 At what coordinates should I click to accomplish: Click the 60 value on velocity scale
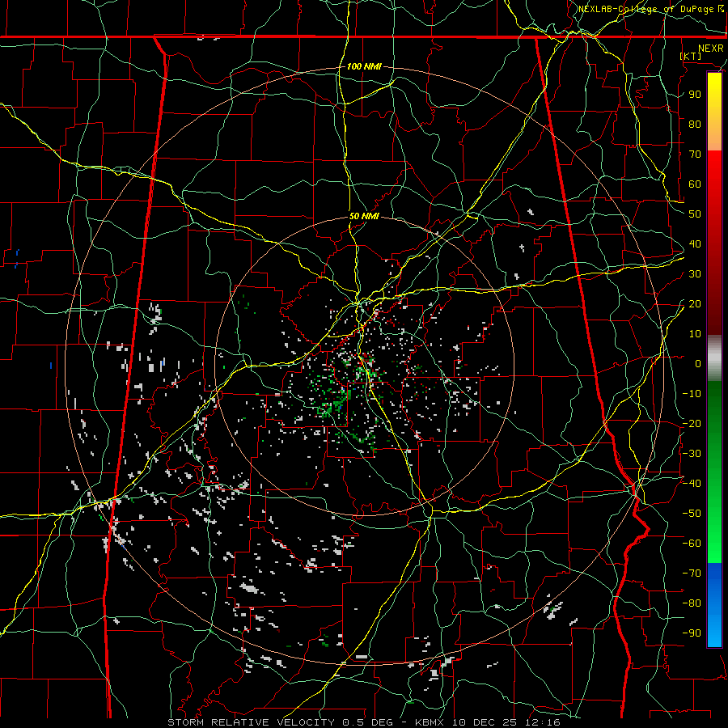[695, 184]
